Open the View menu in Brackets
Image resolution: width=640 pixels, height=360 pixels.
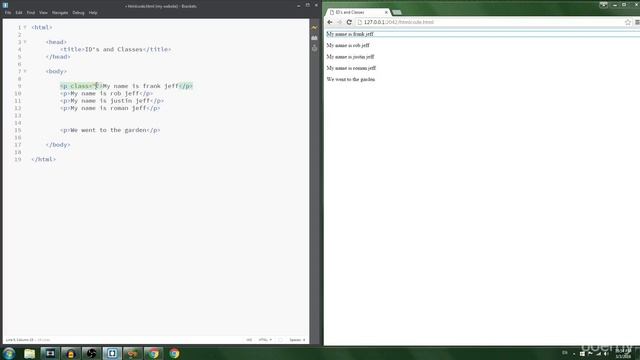pyautogui.click(x=43, y=13)
